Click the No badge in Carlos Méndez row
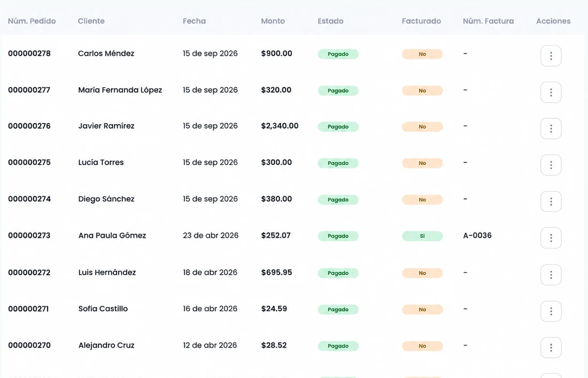Screen dimensions: 588x378 [422, 54]
